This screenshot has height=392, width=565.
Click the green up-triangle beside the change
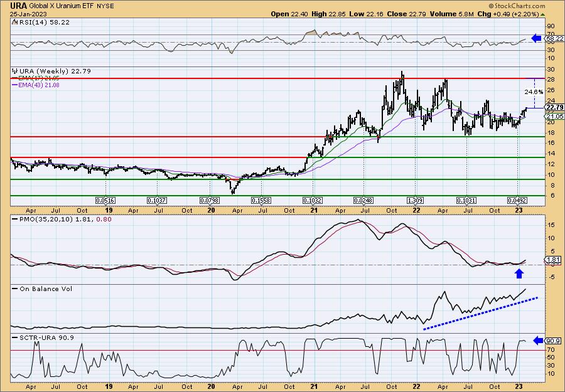coord(542,14)
